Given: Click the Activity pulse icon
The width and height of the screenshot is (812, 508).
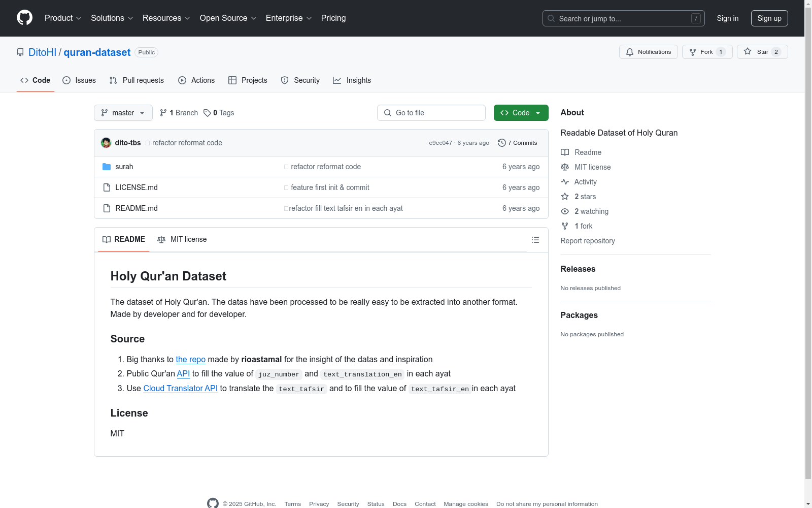Looking at the screenshot, I should (x=565, y=182).
